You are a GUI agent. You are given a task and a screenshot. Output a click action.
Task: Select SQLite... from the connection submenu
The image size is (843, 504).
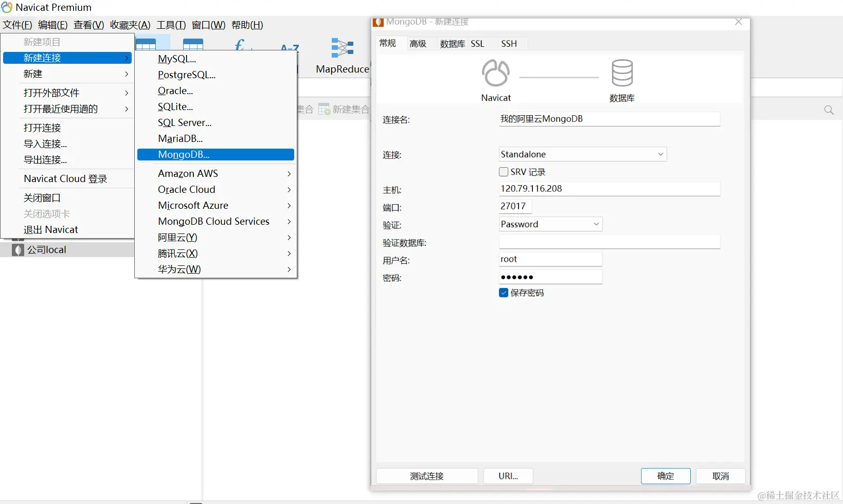216,107
